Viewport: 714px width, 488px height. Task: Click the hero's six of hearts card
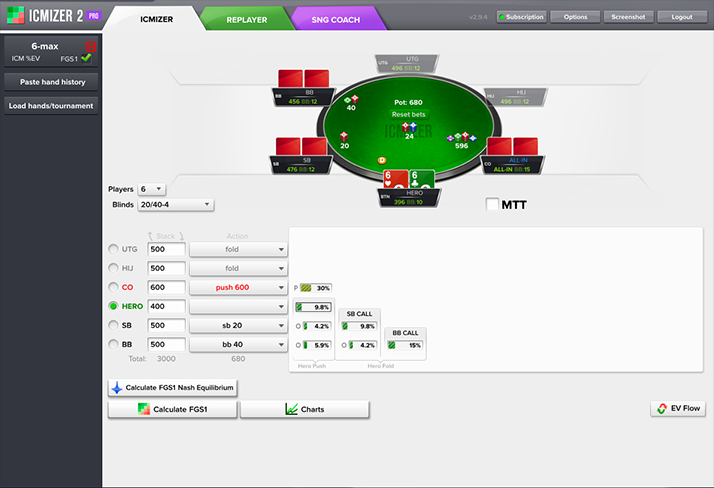coord(395,179)
